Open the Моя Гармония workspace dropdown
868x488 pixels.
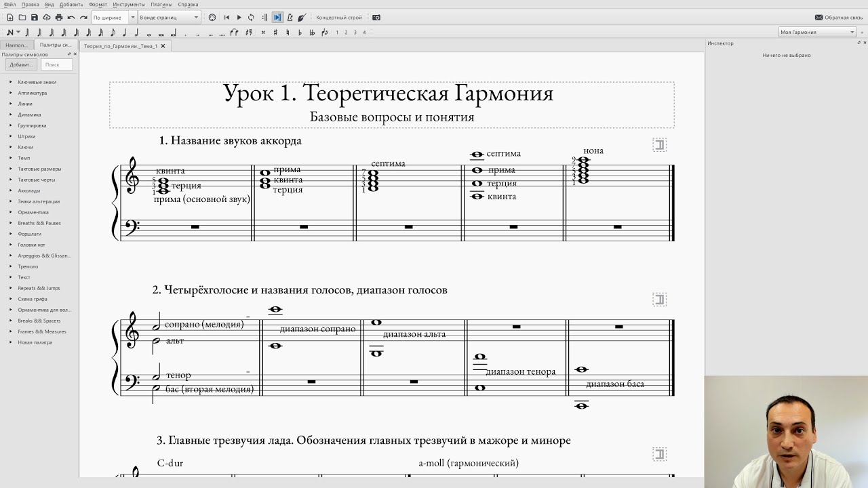[818, 32]
